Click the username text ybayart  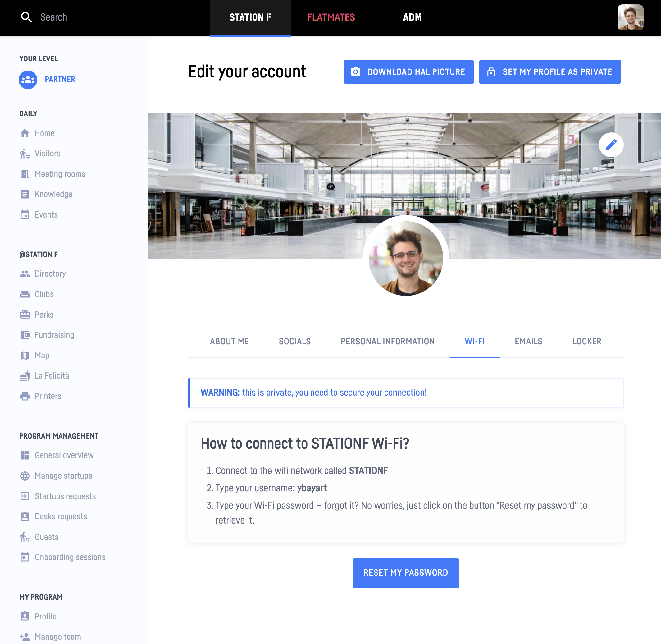coord(312,488)
